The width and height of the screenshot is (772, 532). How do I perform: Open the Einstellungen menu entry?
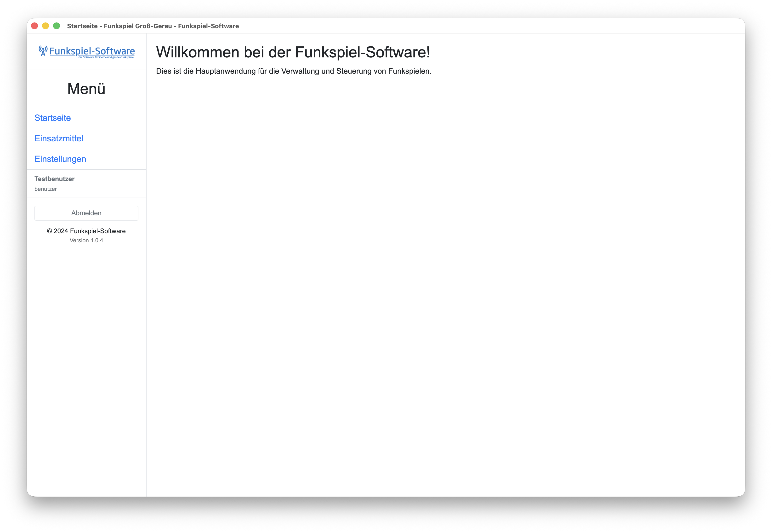(x=60, y=159)
